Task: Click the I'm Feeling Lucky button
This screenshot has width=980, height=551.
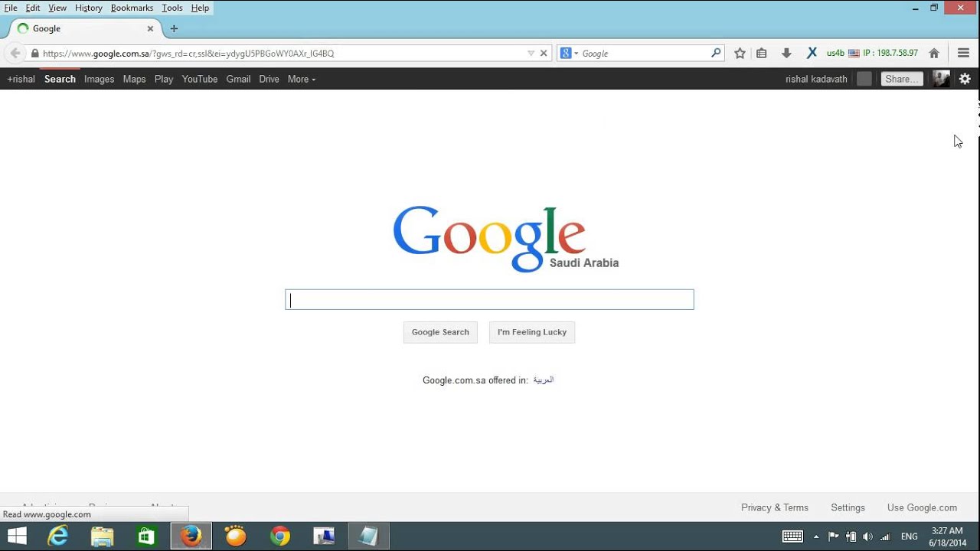Action: click(x=532, y=332)
